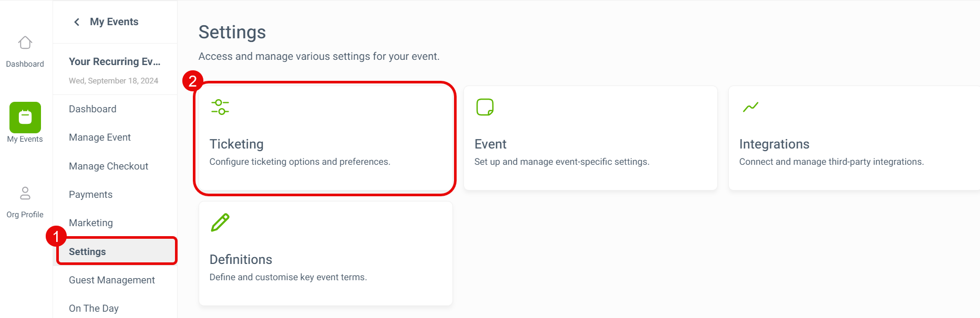This screenshot has width=980, height=318.
Task: Select the Org Profile person icon
Action: (x=25, y=193)
